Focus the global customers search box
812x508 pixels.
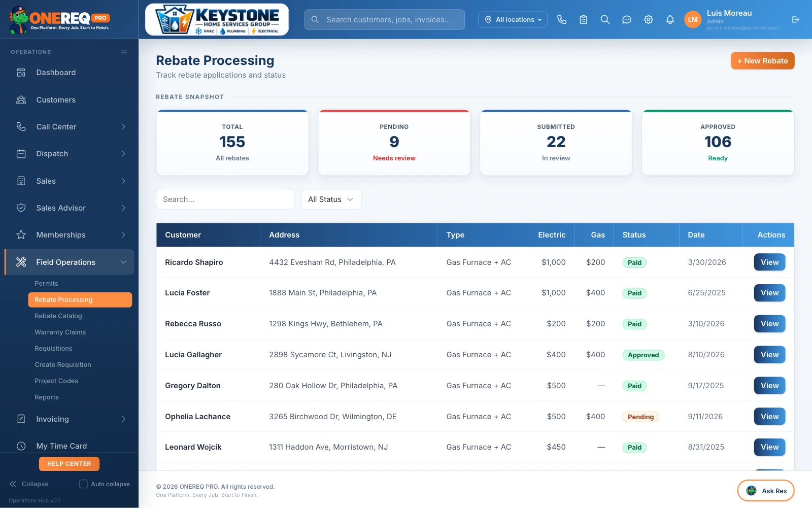(x=384, y=20)
